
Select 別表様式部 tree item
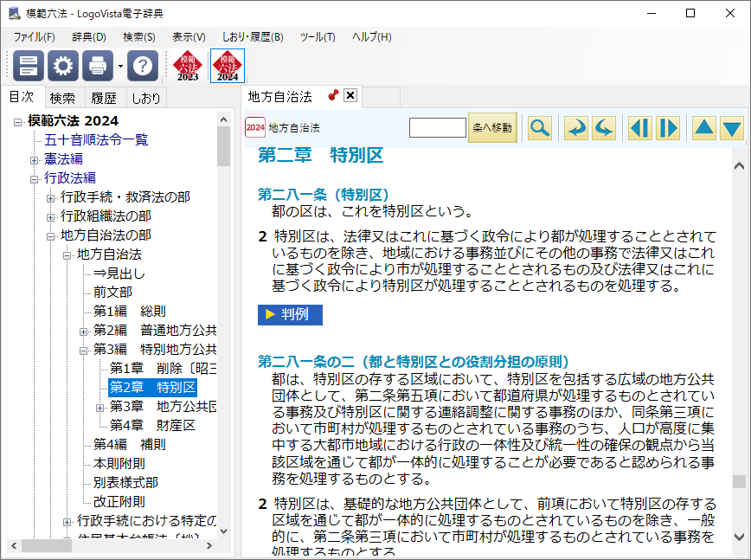tap(126, 482)
